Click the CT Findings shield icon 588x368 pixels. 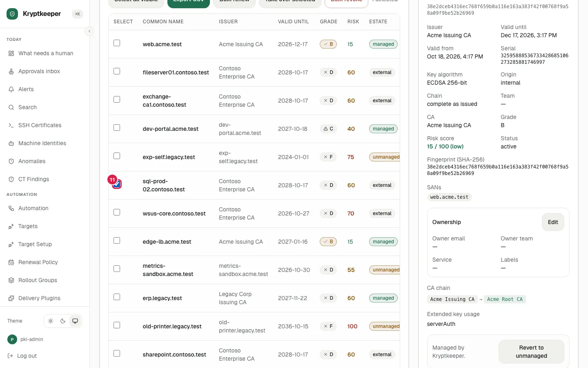coord(11,179)
